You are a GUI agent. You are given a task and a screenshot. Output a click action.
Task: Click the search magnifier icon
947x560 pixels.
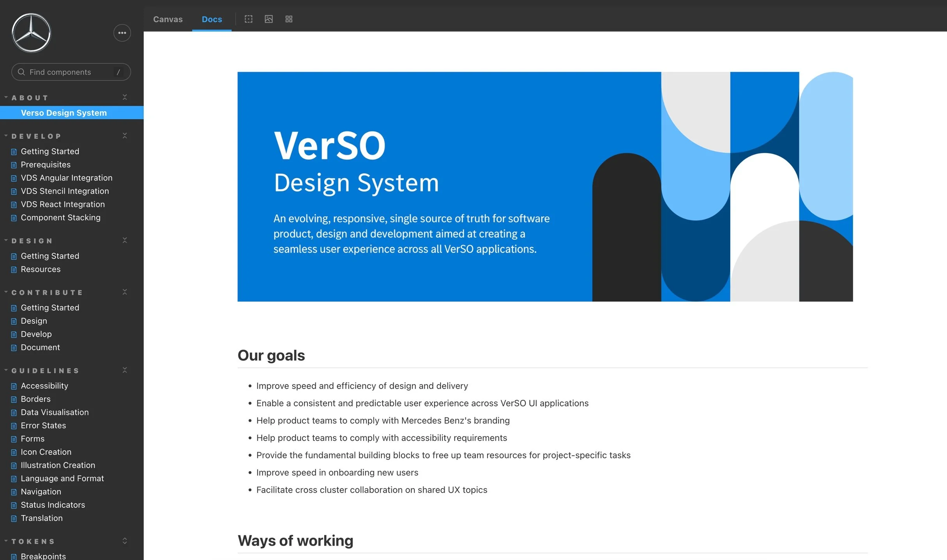(x=21, y=72)
